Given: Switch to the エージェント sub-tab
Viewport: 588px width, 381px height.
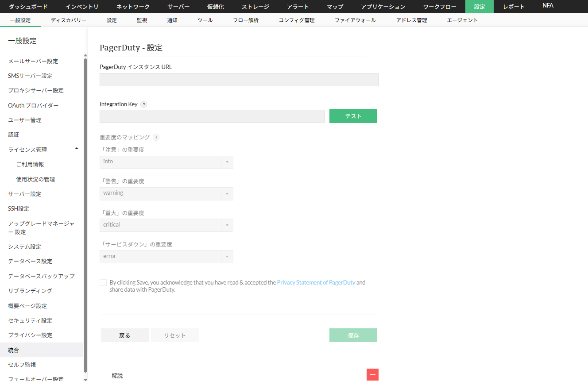Looking at the screenshot, I should click(463, 20).
